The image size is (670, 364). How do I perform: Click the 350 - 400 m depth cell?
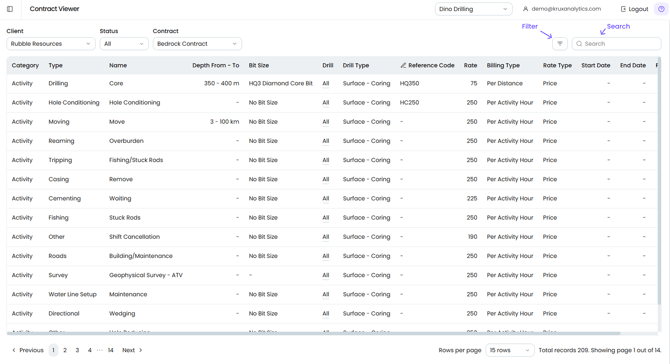coord(221,83)
